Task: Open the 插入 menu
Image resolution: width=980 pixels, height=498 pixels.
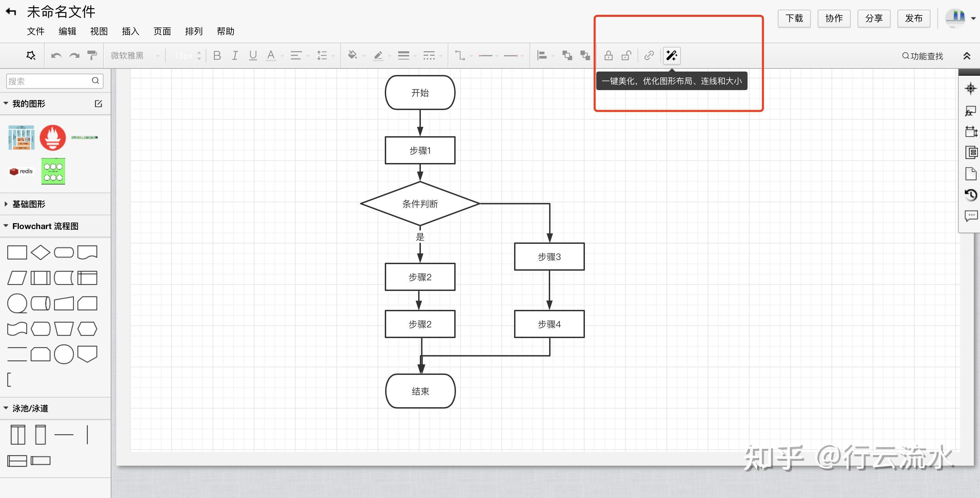Action: (x=130, y=31)
